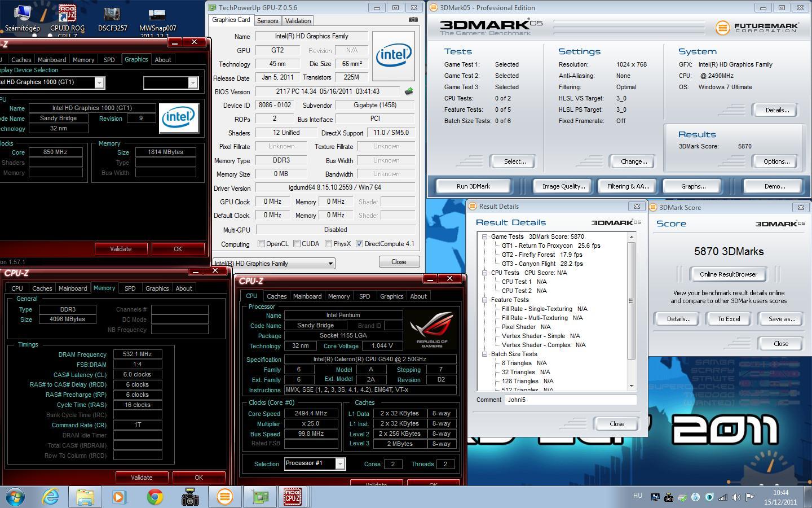Click the MWSnap camera icon on taskbar
The image size is (812, 508).
(x=190, y=497)
